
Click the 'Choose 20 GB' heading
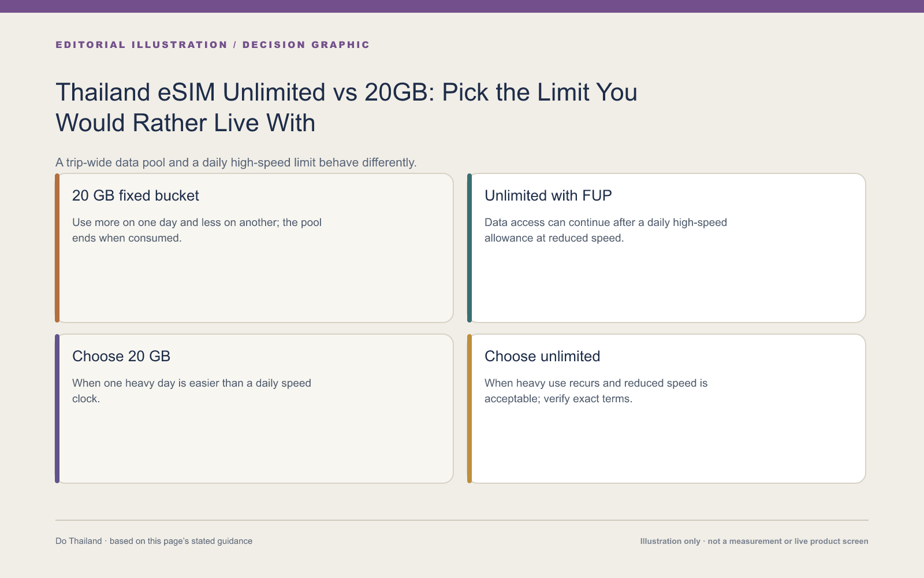tap(121, 356)
